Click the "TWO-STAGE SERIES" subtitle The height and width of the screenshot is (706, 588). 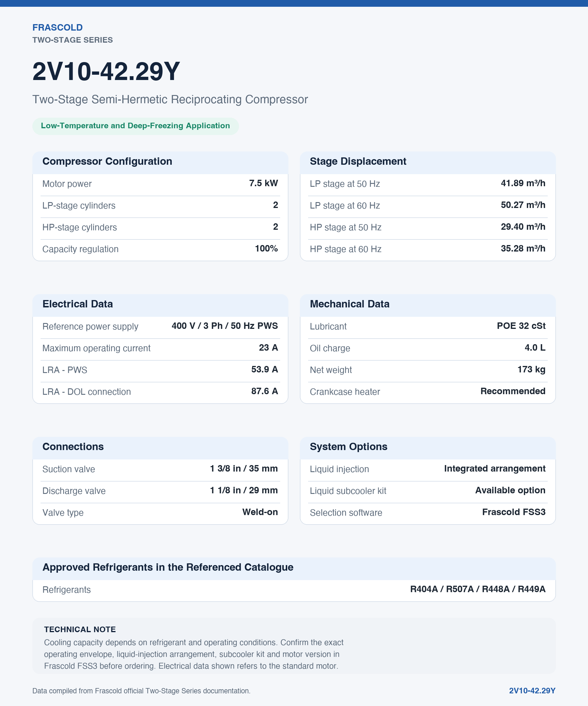pos(73,40)
